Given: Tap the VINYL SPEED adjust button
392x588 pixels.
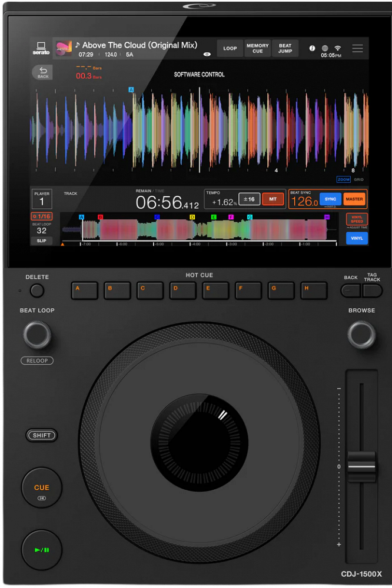Looking at the screenshot, I should coord(357,219).
